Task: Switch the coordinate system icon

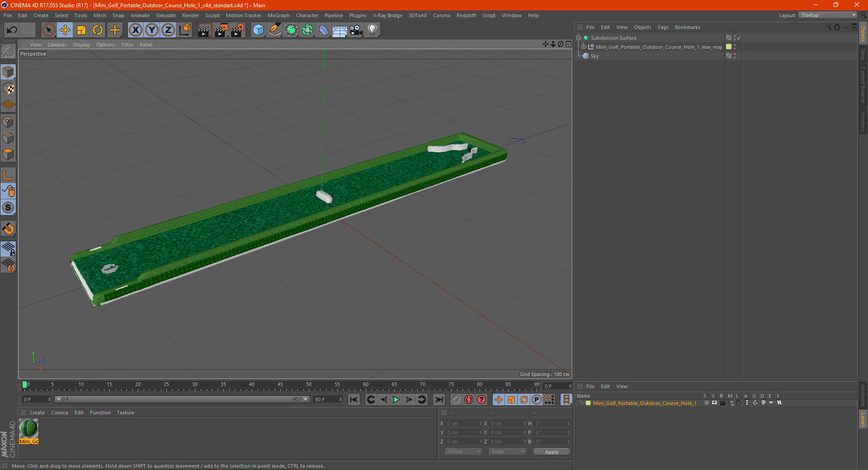Action: (x=184, y=30)
